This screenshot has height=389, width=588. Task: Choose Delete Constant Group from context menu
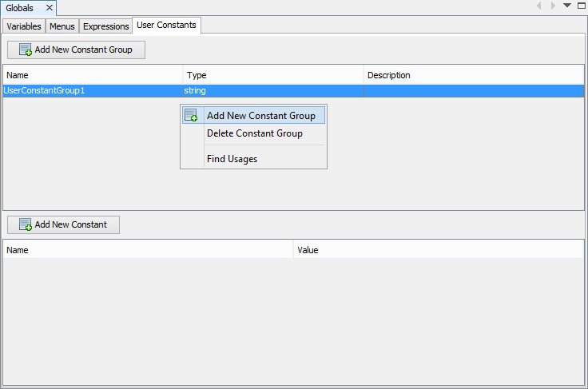[x=254, y=133]
